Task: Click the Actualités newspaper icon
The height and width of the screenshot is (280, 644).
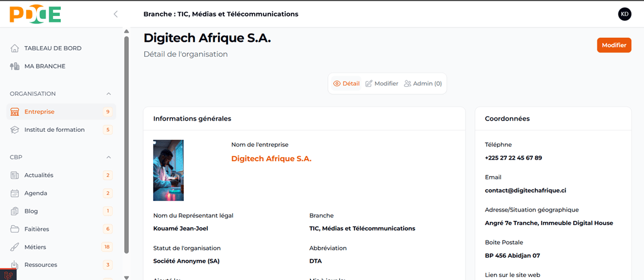Action: point(15,175)
